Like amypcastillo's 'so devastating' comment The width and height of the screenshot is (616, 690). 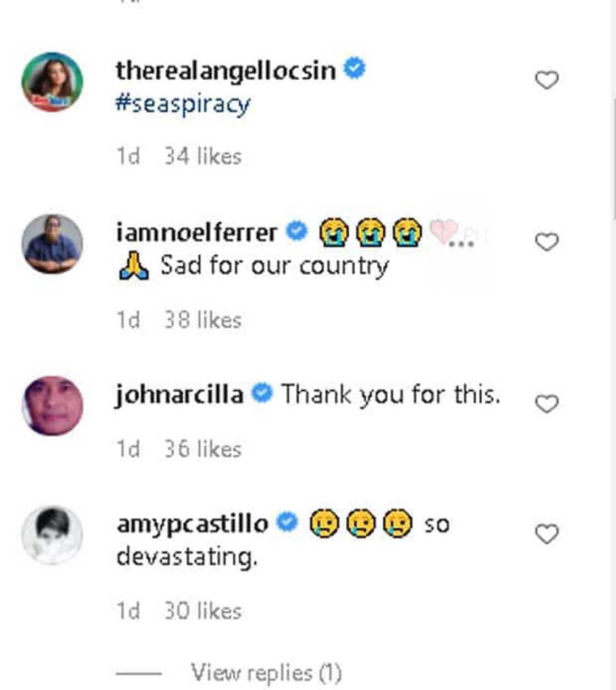point(547,534)
